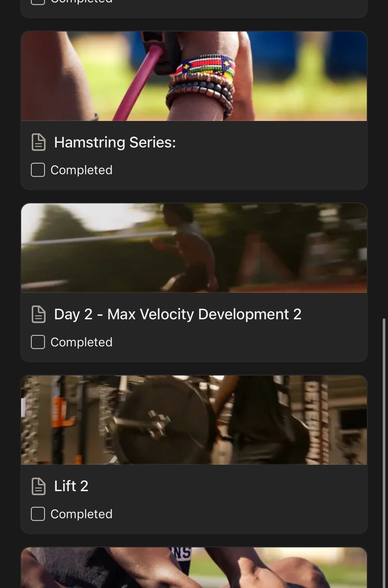Click the Completed label under Lift 2
Screen dimensions: 388x588
tap(81, 514)
